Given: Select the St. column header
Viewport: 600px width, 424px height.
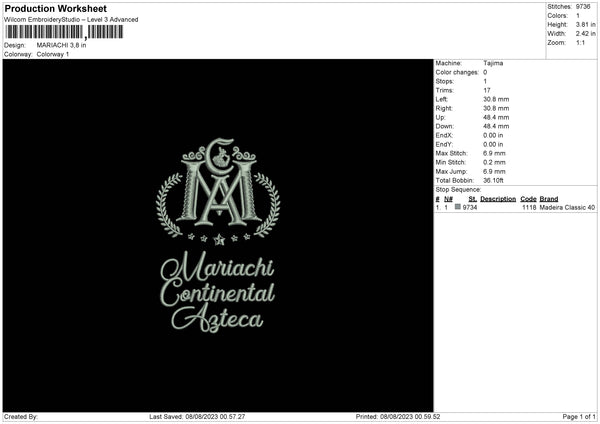Looking at the screenshot, I should point(472,199).
